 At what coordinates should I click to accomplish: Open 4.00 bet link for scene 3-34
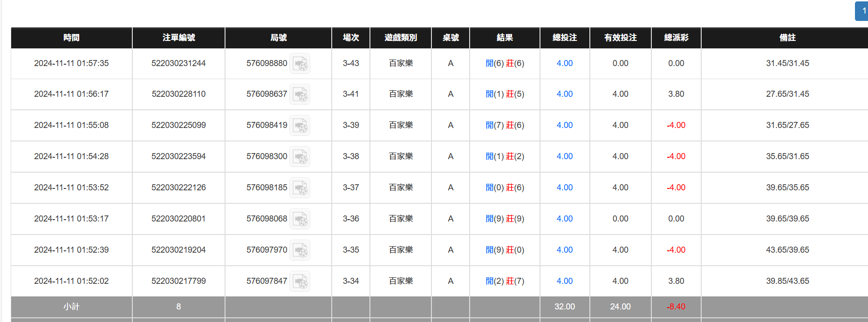coord(564,281)
